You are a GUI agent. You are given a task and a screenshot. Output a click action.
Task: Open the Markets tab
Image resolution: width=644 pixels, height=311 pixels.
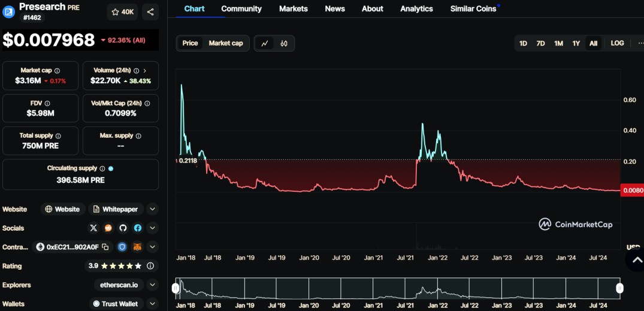pyautogui.click(x=294, y=8)
